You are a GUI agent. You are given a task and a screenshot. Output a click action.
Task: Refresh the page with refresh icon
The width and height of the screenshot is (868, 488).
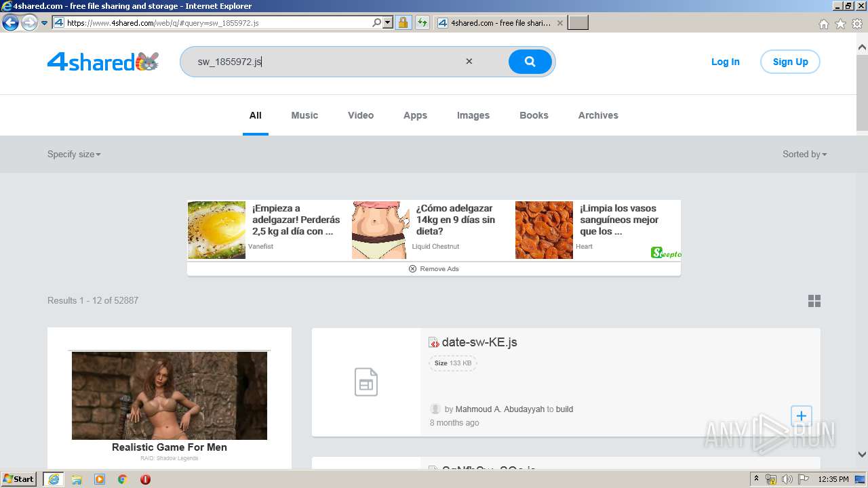[x=422, y=23]
